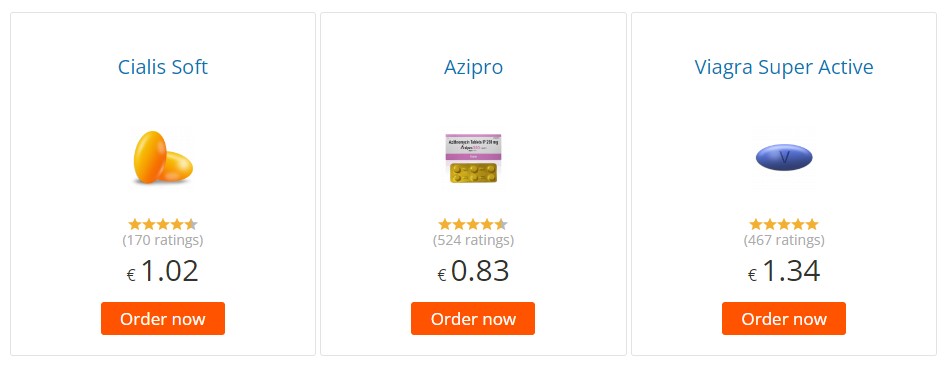Image resolution: width=951 pixels, height=366 pixels.
Task: Click the euro symbol beside 1.34
Action: 752,276
